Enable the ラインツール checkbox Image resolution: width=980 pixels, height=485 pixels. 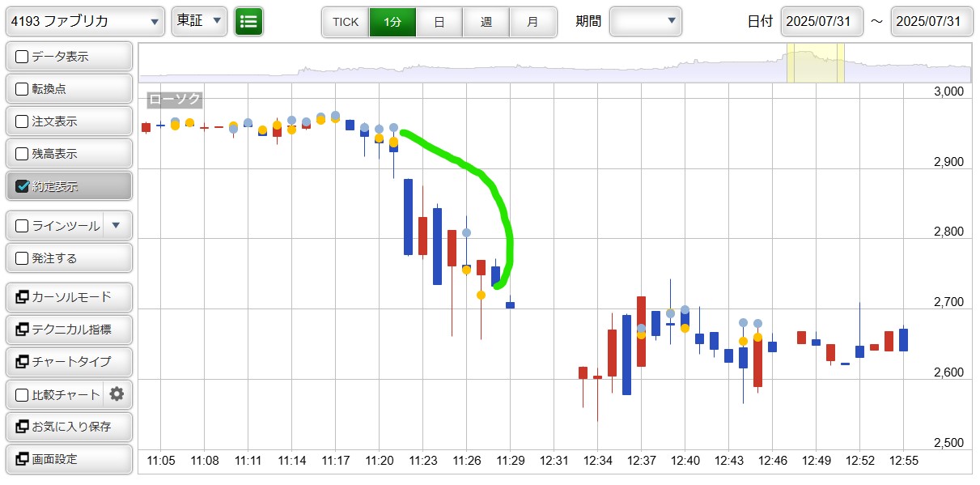coord(22,226)
